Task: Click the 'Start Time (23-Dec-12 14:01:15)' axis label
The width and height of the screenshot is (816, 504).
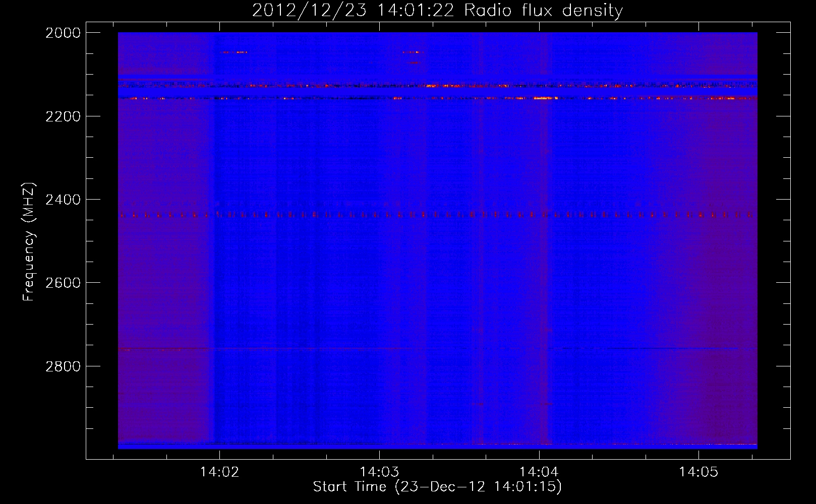Action: [x=437, y=487]
